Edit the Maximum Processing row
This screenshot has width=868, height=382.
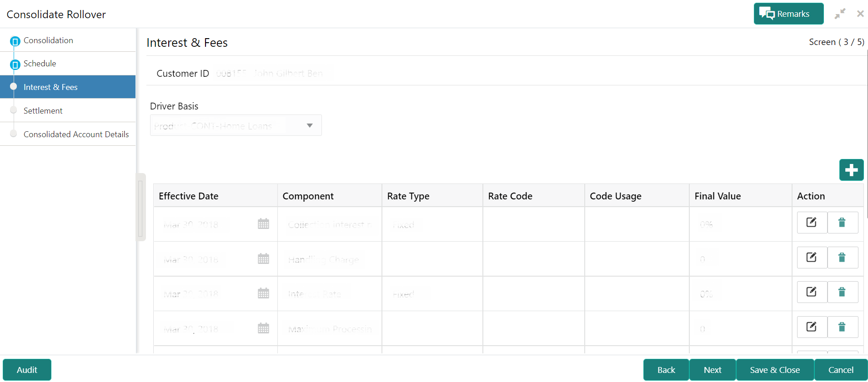coord(812,327)
